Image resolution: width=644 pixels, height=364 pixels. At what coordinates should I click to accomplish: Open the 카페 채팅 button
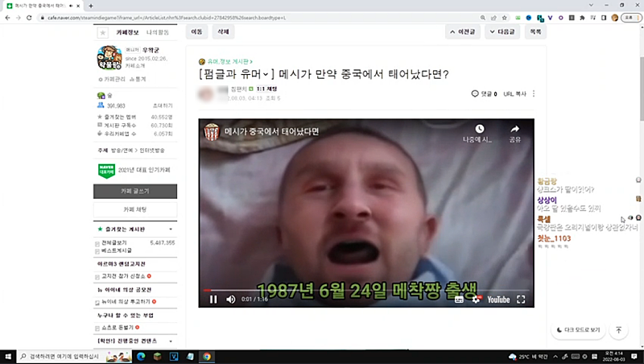(135, 209)
